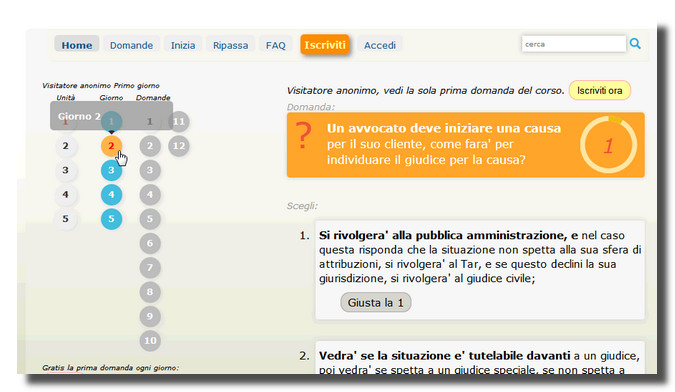Viewport: 675px width, 392px height.
Task: Select Domande circle number 8
Action: point(150,292)
